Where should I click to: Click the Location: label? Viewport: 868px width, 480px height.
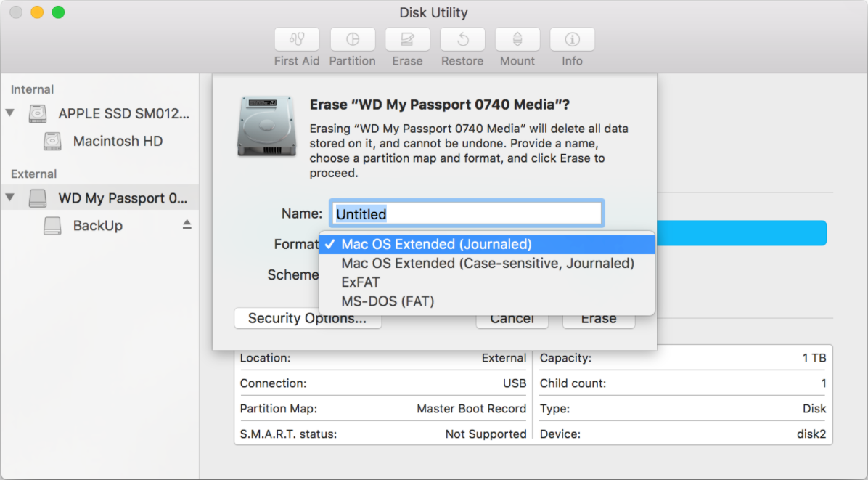265,358
